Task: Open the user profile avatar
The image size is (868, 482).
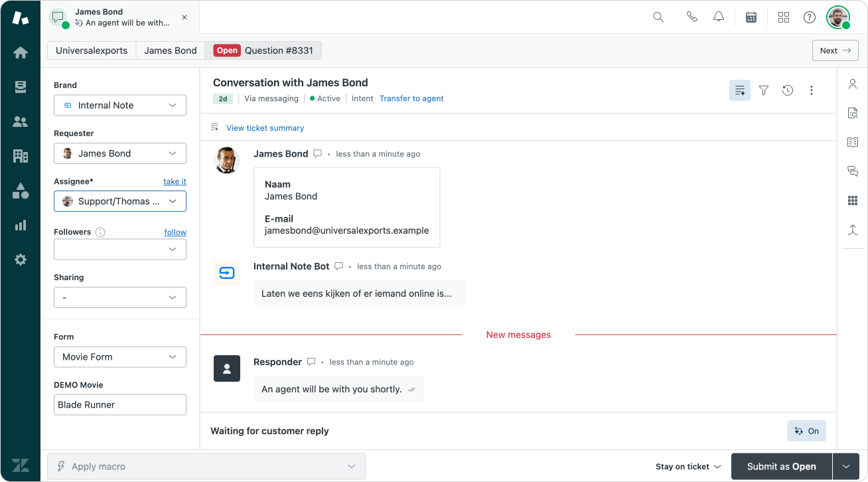Action: 838,17
